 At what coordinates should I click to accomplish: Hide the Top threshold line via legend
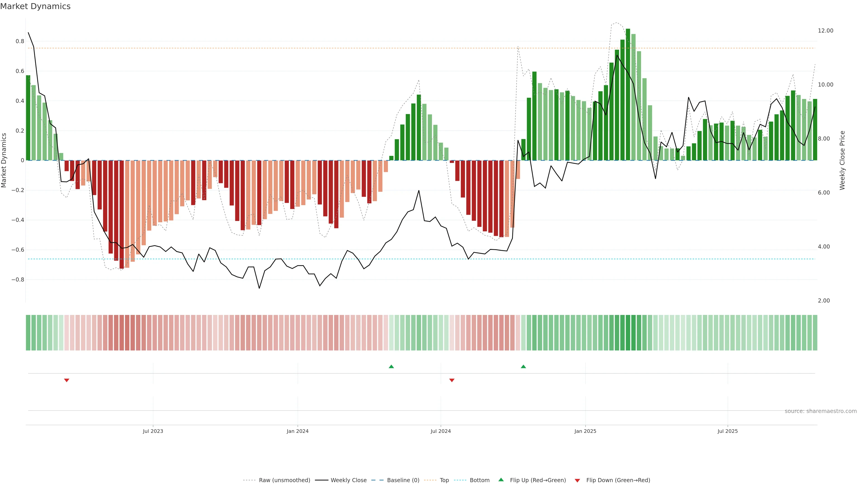click(x=444, y=480)
